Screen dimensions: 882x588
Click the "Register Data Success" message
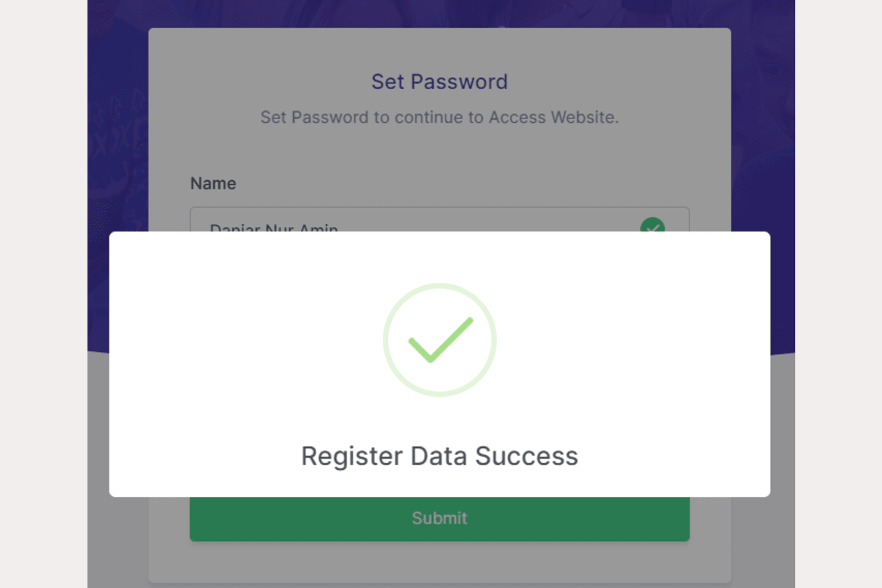(x=440, y=456)
